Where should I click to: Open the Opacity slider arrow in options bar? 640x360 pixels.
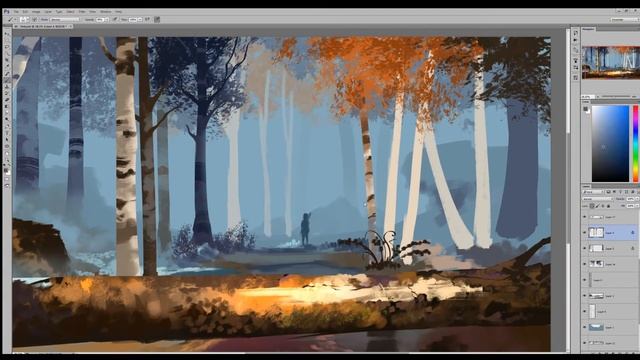pos(107,19)
